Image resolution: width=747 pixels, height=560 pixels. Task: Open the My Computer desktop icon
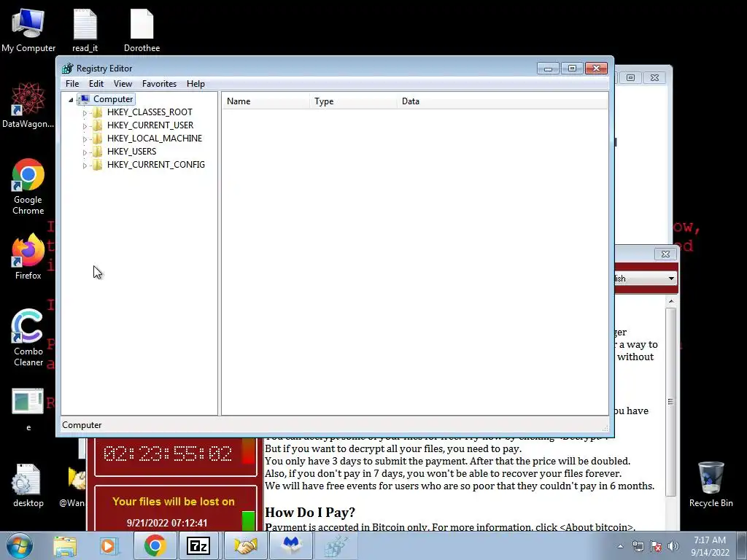pos(28,31)
